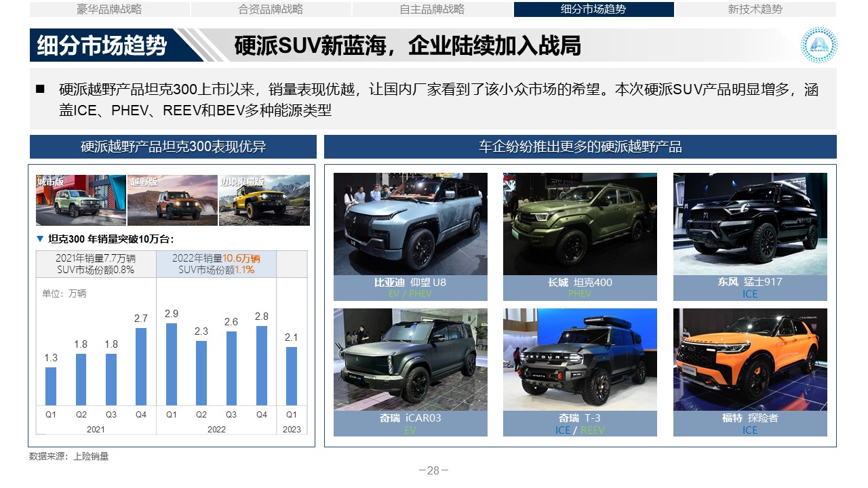This screenshot has width=868, height=488.
Task: Open the 越野版 Tank 300 photo
Action: coord(172,200)
